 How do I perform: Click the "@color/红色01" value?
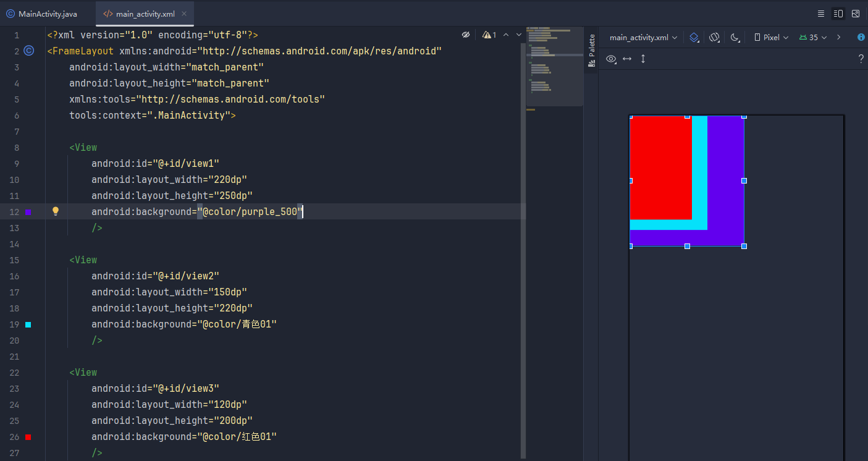[x=237, y=437]
